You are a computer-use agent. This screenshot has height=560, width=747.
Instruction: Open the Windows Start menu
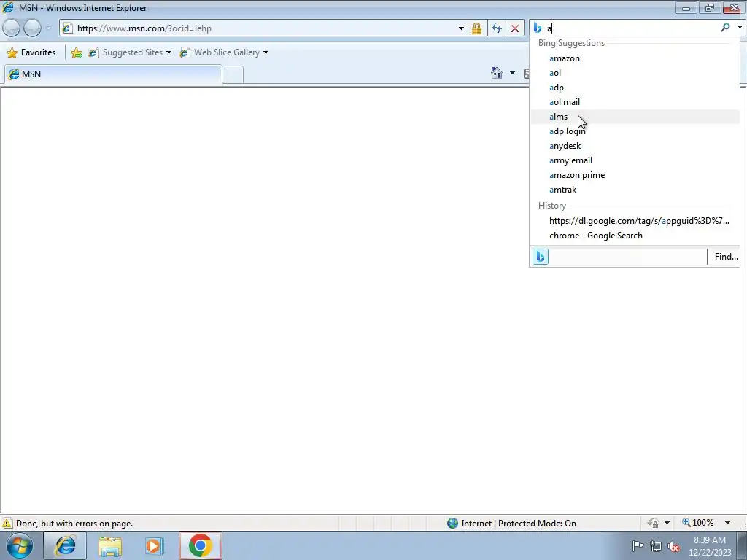pyautogui.click(x=20, y=545)
